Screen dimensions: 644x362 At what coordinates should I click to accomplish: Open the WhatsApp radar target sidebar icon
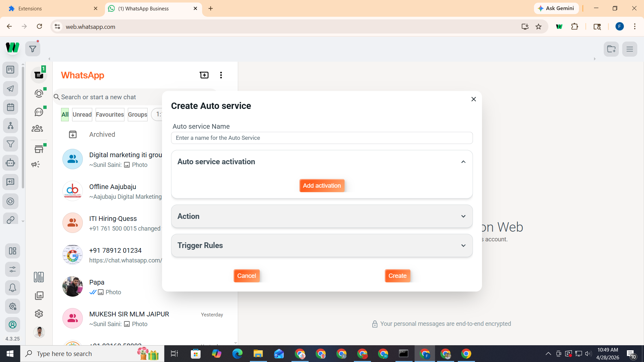coord(10,201)
